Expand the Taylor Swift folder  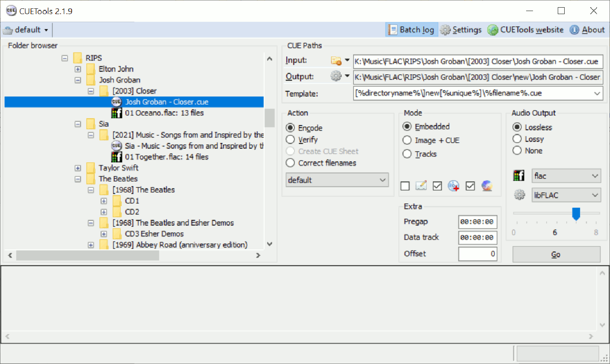[x=78, y=168]
